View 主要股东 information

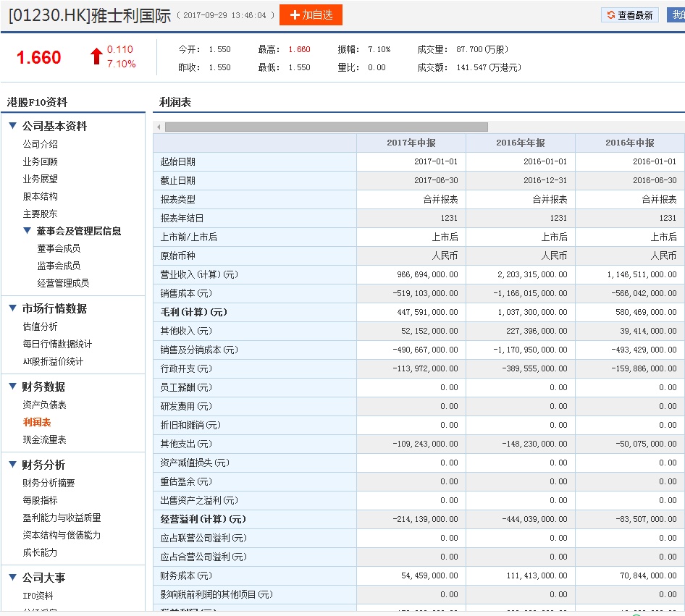pyautogui.click(x=41, y=214)
